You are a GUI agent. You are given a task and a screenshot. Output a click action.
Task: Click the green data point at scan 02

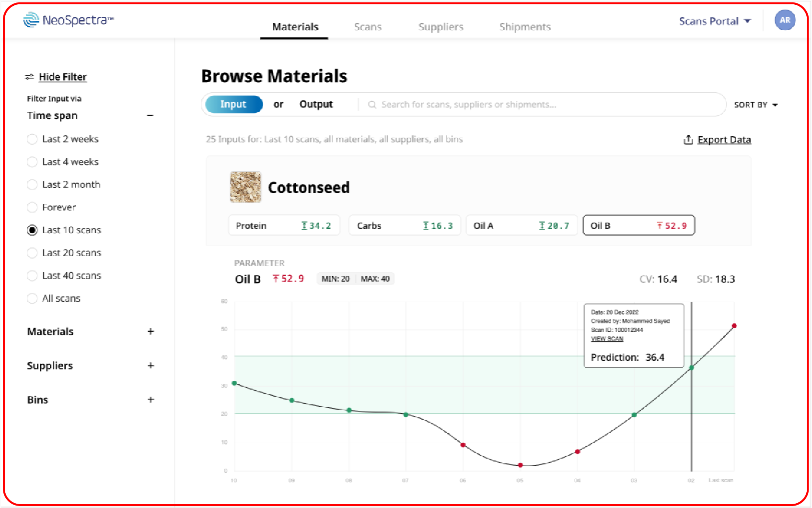[692, 368]
